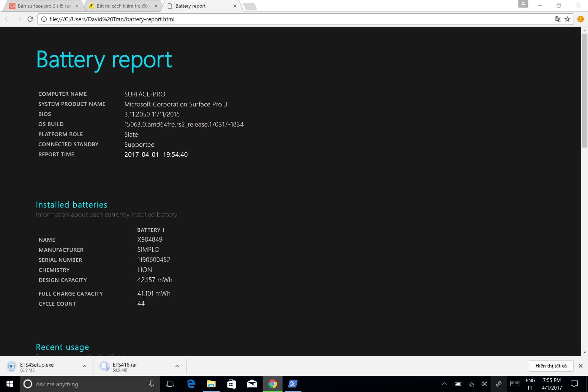Reload the battery report page

coord(30,19)
